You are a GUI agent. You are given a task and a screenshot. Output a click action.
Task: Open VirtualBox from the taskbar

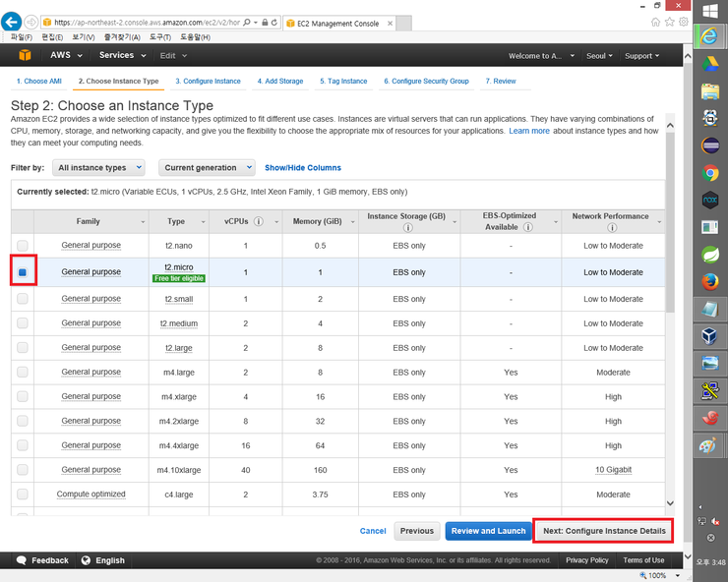710,336
